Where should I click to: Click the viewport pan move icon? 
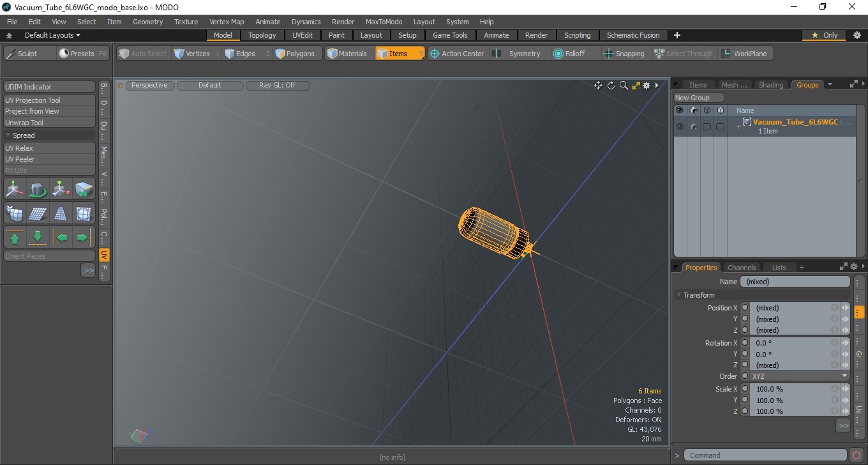click(x=598, y=86)
